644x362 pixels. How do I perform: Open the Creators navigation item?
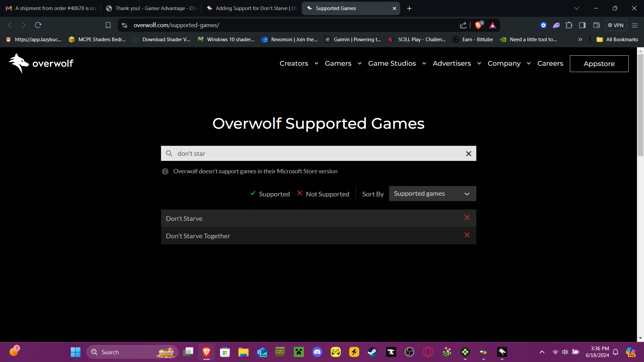coord(294,63)
